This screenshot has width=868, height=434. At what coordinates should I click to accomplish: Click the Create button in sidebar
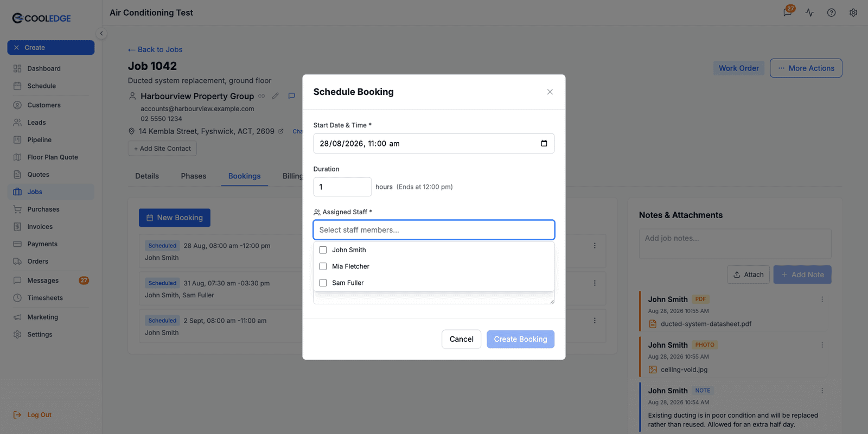click(x=51, y=48)
